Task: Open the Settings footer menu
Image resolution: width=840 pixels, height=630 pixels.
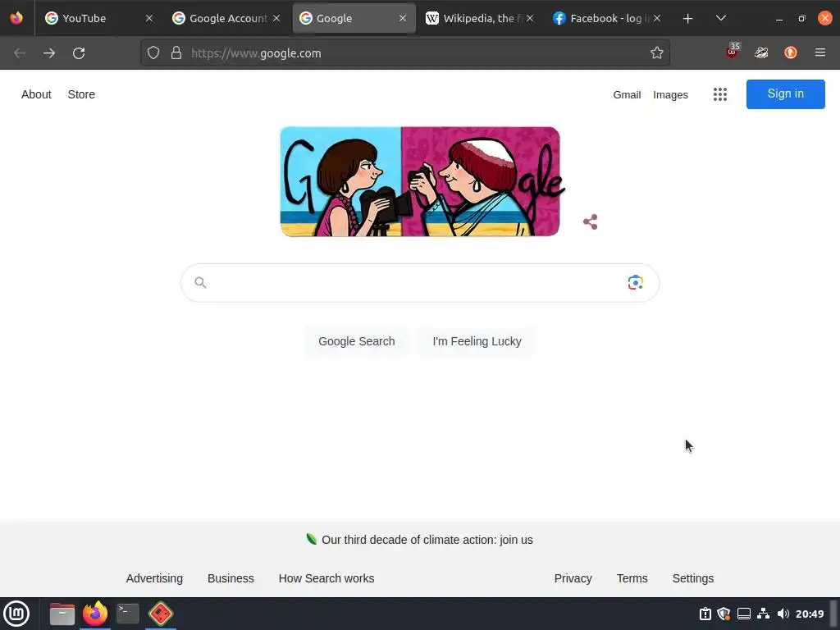Action: pyautogui.click(x=692, y=578)
